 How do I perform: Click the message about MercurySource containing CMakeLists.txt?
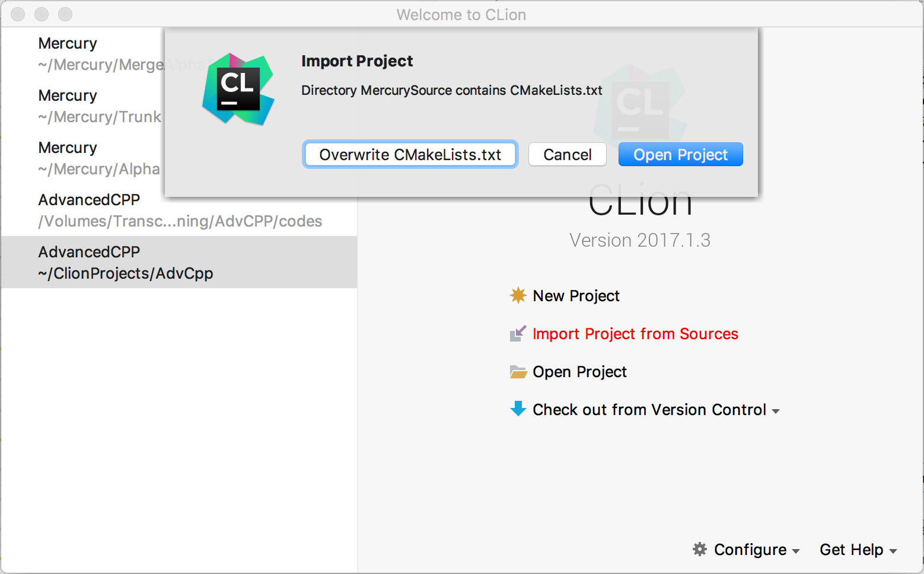pyautogui.click(x=452, y=90)
